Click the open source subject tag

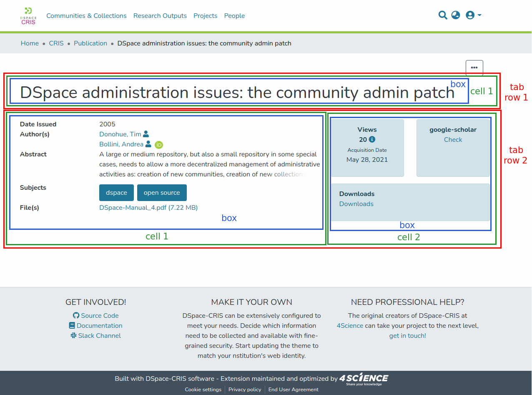click(162, 193)
